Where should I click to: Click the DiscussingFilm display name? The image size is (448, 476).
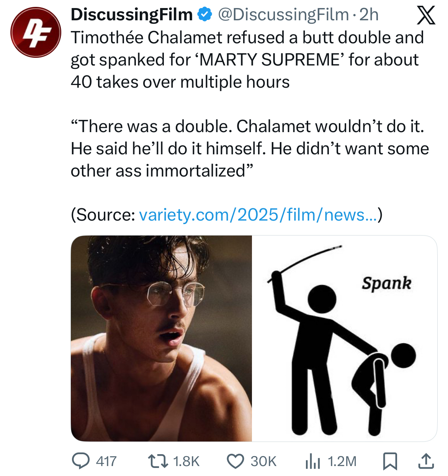pyautogui.click(x=132, y=15)
